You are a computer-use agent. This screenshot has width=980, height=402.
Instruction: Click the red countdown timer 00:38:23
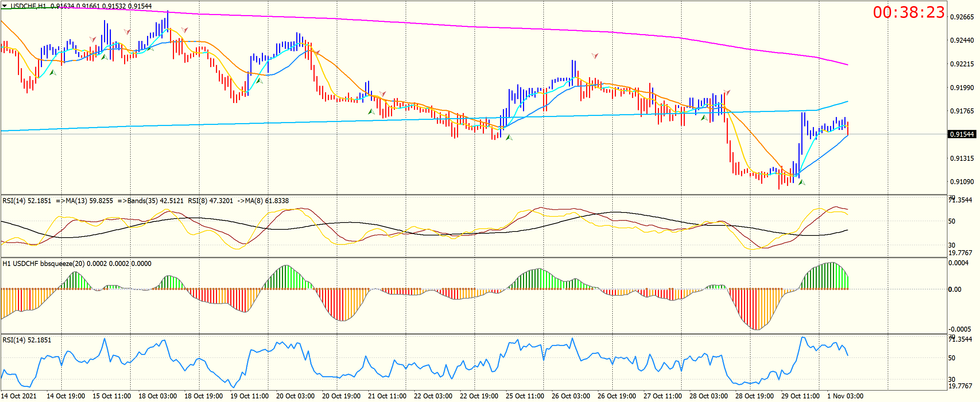click(909, 13)
